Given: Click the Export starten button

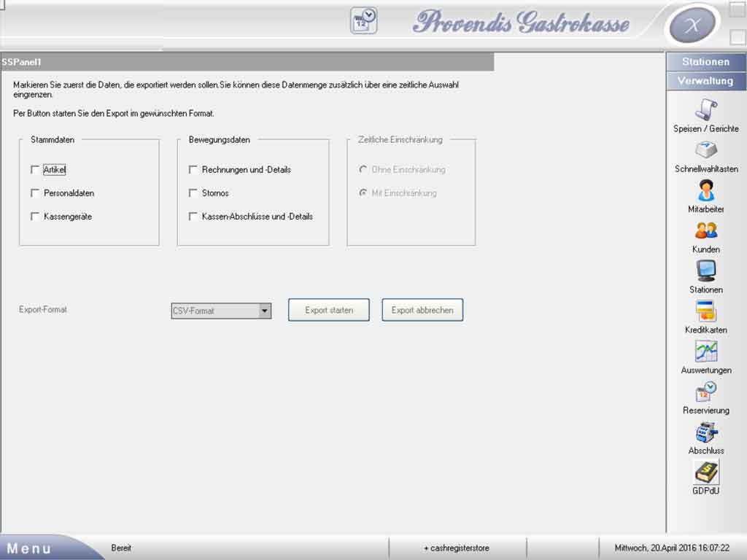Looking at the screenshot, I should point(329,310).
